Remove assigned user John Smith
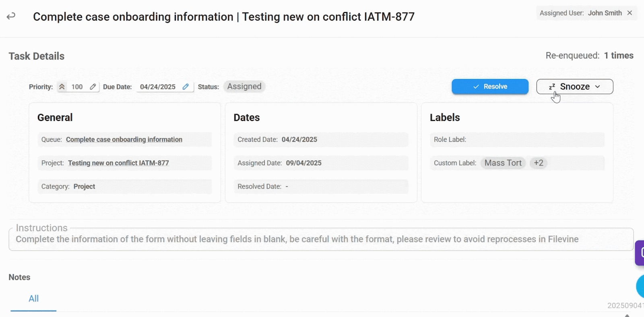 tap(630, 13)
